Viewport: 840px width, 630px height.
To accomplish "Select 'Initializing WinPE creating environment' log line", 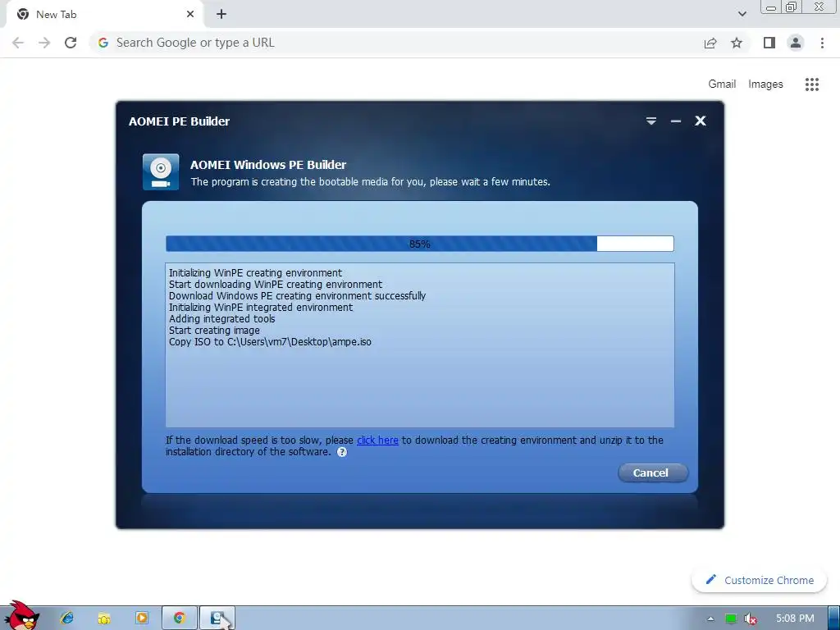I will click(256, 272).
